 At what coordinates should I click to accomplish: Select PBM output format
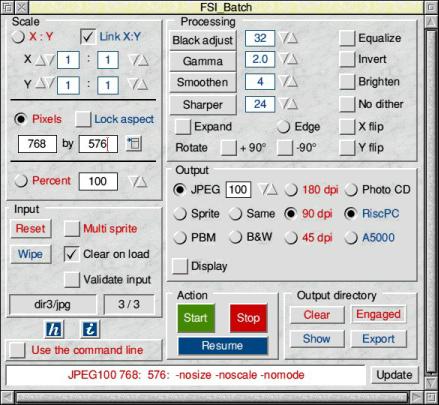pos(180,238)
